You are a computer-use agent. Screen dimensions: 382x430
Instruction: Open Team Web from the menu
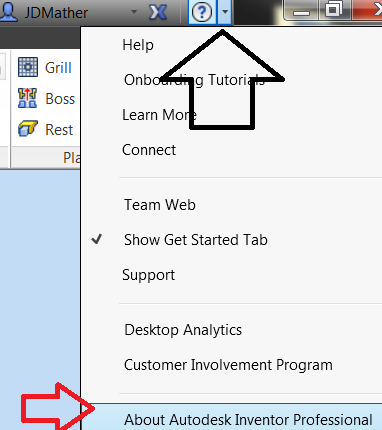[160, 205]
